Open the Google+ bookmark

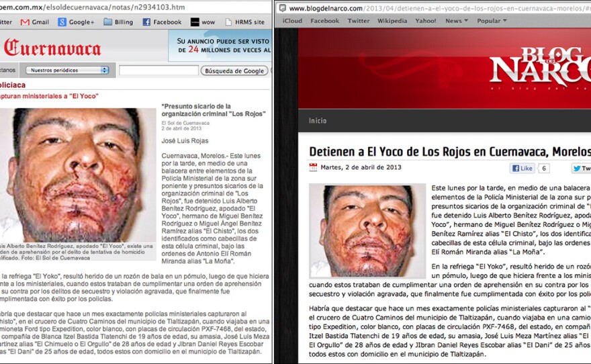pos(76,22)
